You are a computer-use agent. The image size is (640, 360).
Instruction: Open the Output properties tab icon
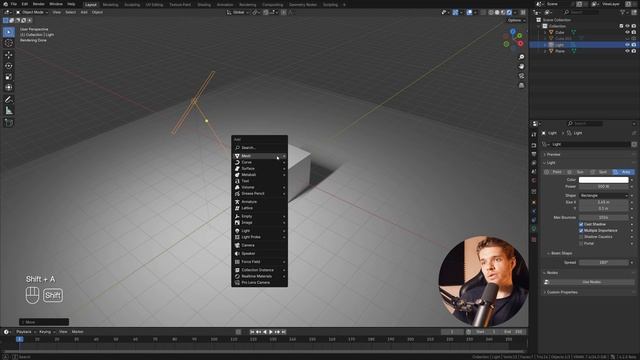pyautogui.click(x=534, y=154)
